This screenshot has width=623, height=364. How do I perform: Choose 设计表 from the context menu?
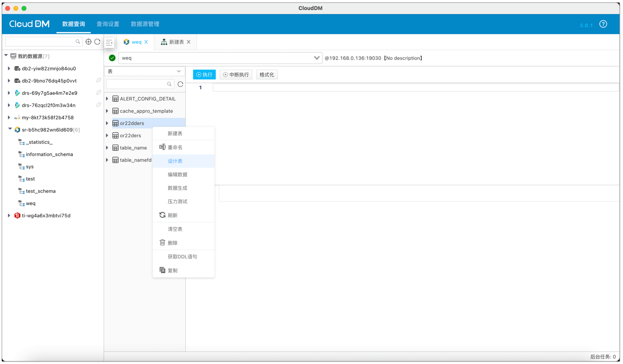(175, 161)
